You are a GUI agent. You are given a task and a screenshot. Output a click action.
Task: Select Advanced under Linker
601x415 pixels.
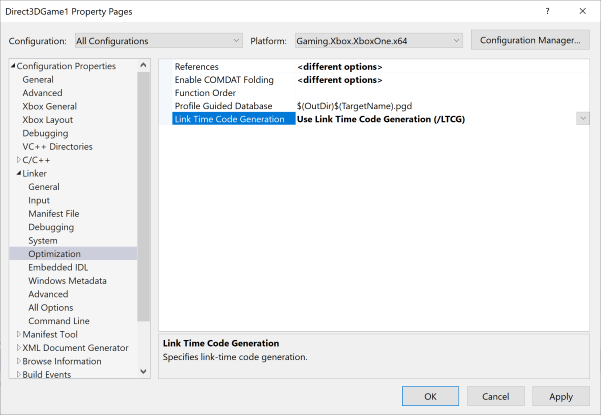48,294
